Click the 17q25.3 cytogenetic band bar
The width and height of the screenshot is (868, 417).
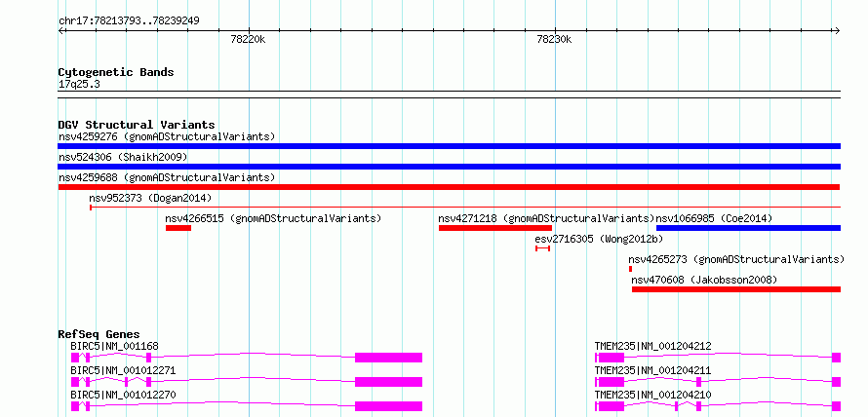pyautogui.click(x=449, y=95)
